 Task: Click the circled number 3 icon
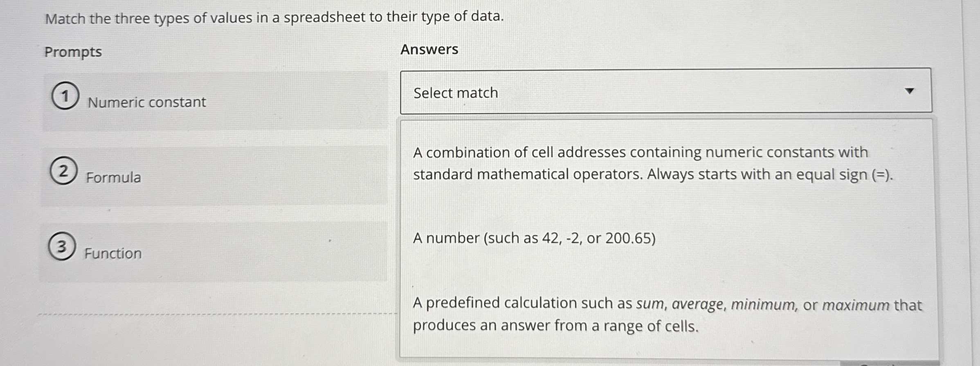pos(61,246)
